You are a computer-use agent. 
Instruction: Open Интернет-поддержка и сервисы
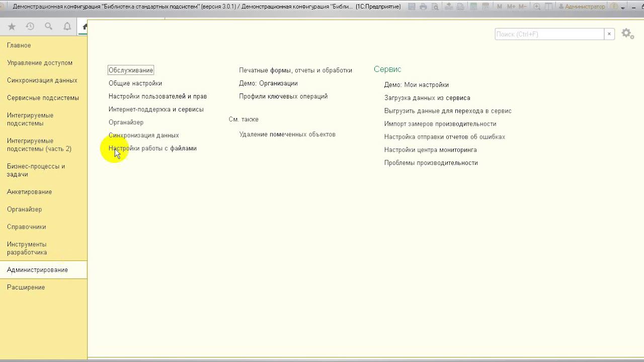[x=156, y=110]
